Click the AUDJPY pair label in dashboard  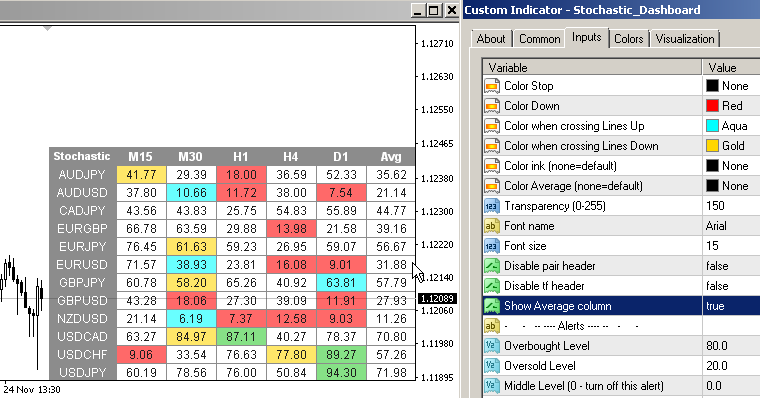tap(81, 175)
